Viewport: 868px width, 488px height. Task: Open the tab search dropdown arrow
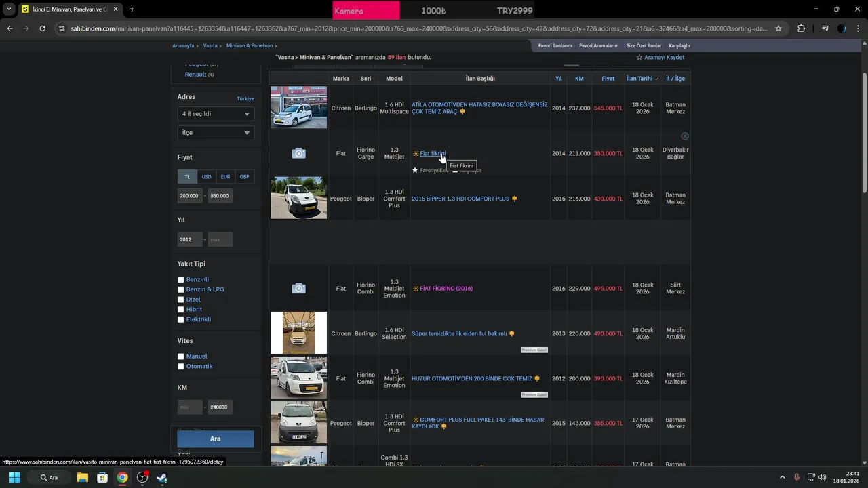coord(9,9)
